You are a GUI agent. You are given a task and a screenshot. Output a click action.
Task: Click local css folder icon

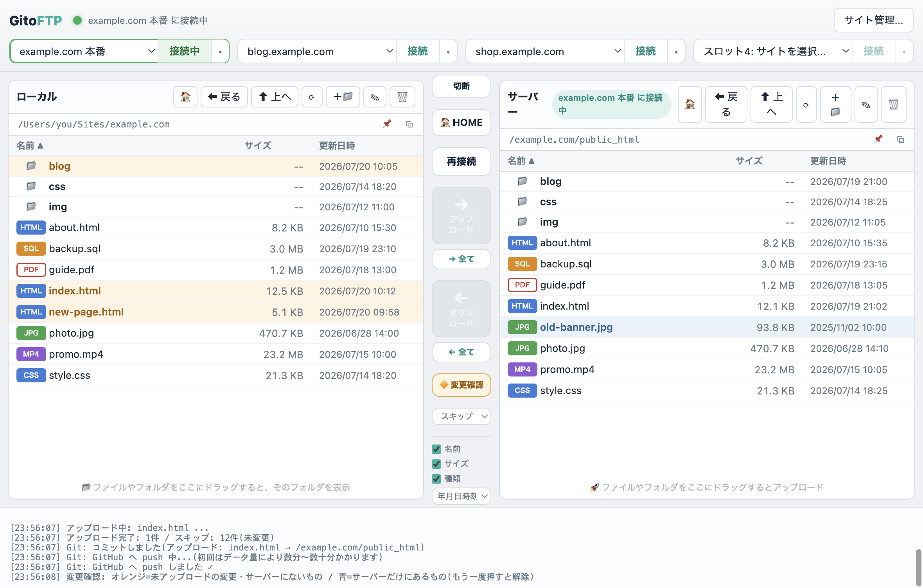tap(31, 186)
